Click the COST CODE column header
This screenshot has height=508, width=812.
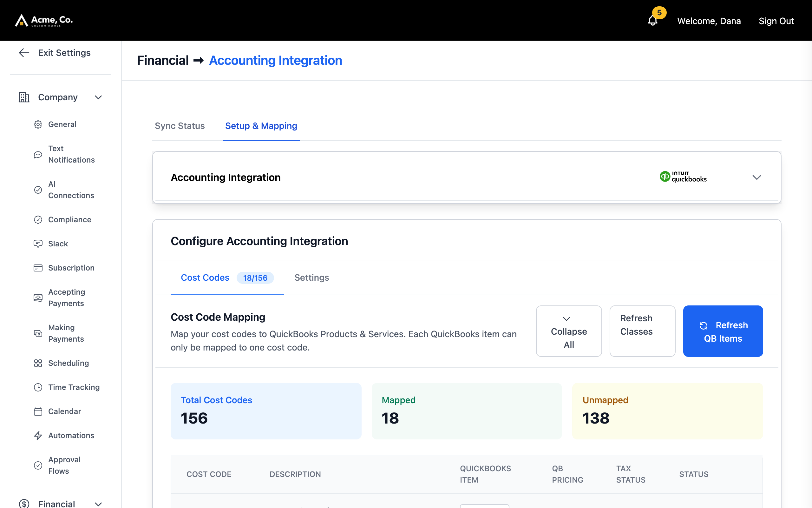click(209, 474)
